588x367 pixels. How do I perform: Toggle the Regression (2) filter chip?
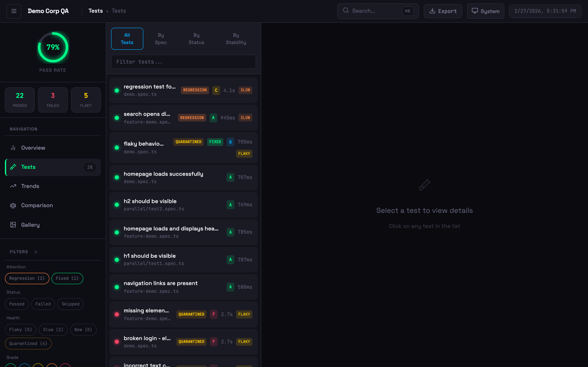pos(27,278)
